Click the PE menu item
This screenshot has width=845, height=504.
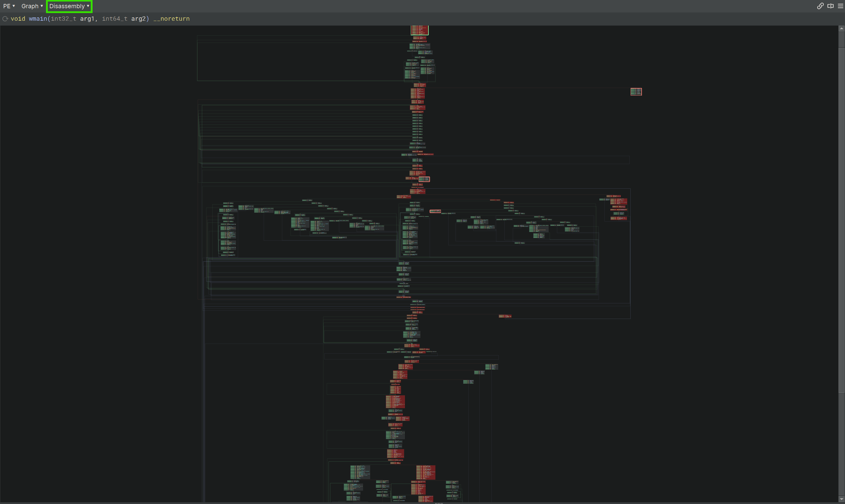click(x=9, y=6)
